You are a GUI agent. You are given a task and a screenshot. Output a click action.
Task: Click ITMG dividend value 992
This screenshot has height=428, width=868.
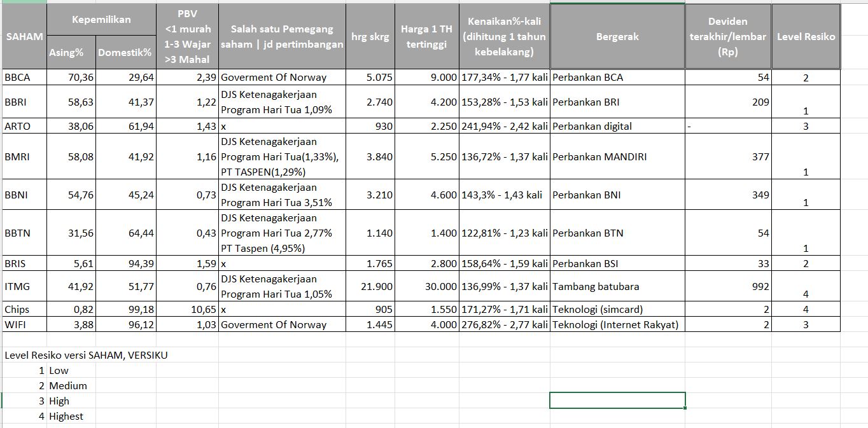[728, 286]
